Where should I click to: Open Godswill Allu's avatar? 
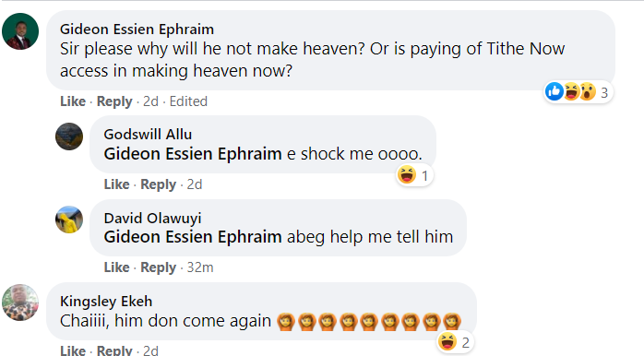(x=69, y=136)
